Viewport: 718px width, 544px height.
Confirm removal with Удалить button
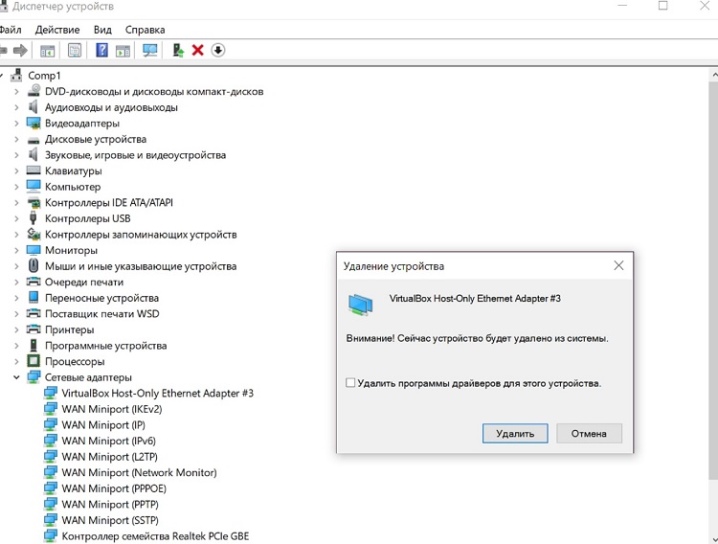[x=515, y=433]
